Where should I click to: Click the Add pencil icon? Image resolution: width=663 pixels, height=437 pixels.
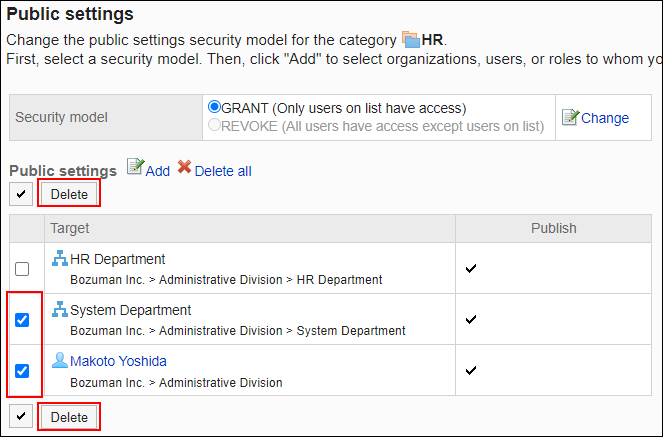point(135,167)
